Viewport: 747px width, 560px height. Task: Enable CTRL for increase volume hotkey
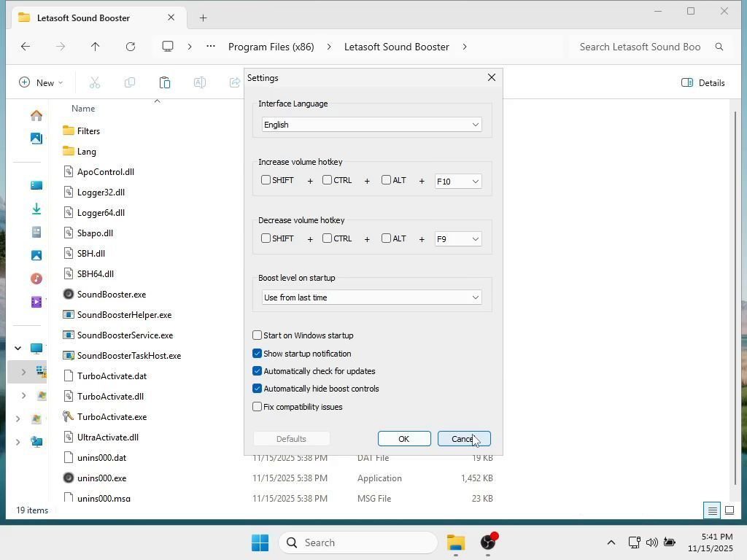coord(327,180)
